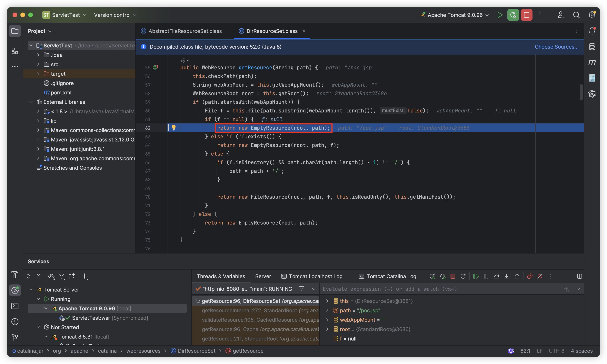
Task: Toggle Services filter icon
Action: click(62, 276)
